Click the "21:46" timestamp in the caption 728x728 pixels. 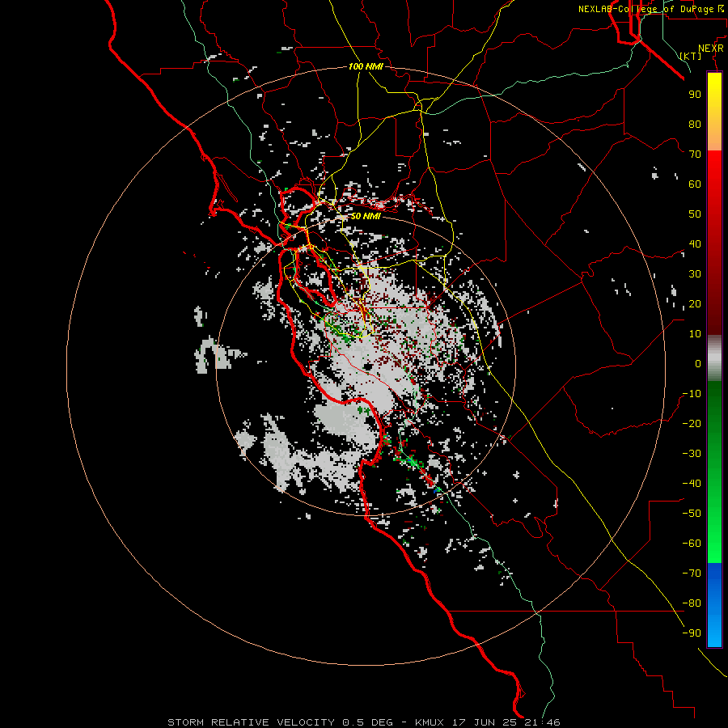coord(542,722)
